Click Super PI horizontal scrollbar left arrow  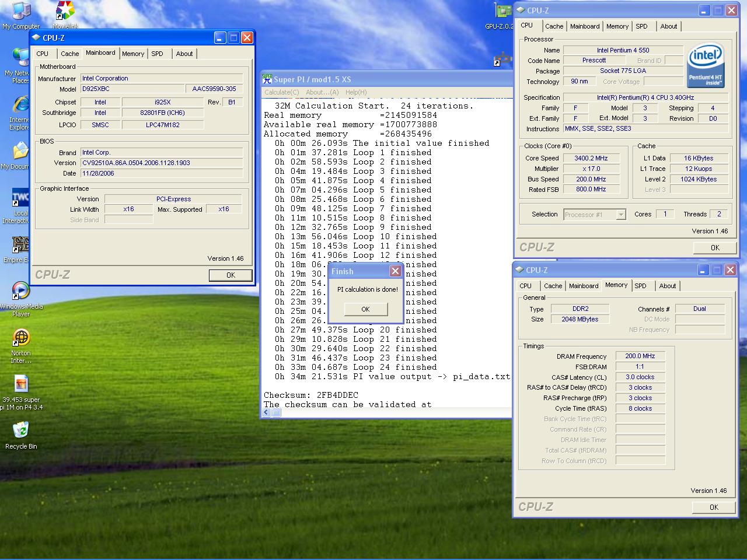pos(267,412)
